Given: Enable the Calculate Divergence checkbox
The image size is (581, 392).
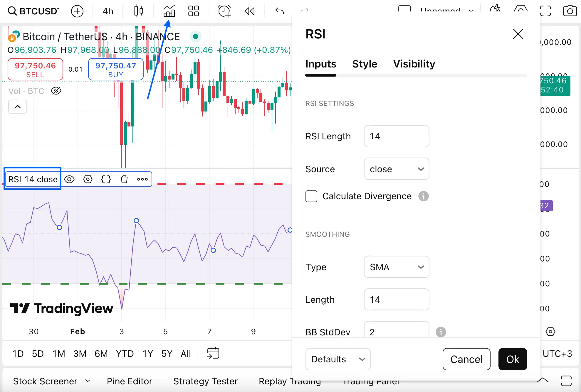Looking at the screenshot, I should pos(311,196).
